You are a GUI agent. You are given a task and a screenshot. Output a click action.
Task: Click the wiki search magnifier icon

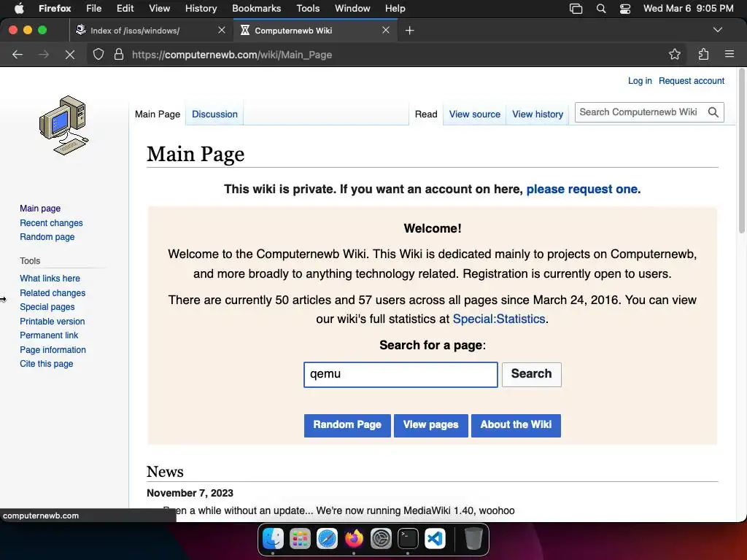713,112
